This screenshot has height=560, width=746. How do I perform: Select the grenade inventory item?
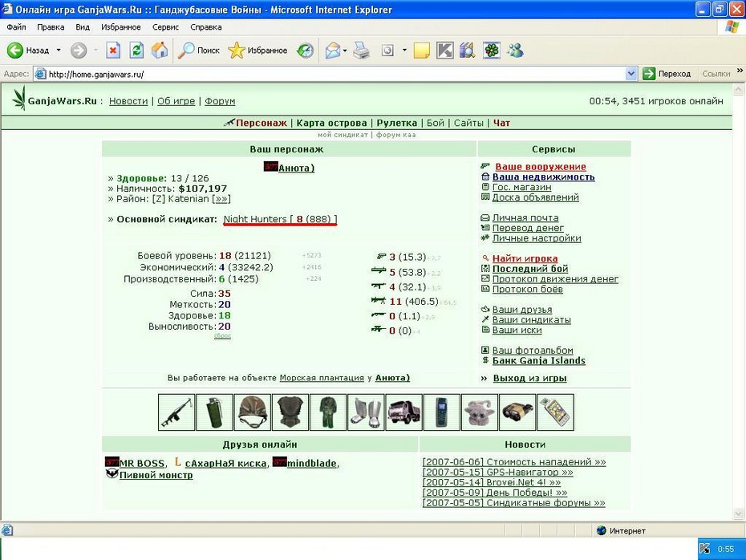tap(214, 412)
